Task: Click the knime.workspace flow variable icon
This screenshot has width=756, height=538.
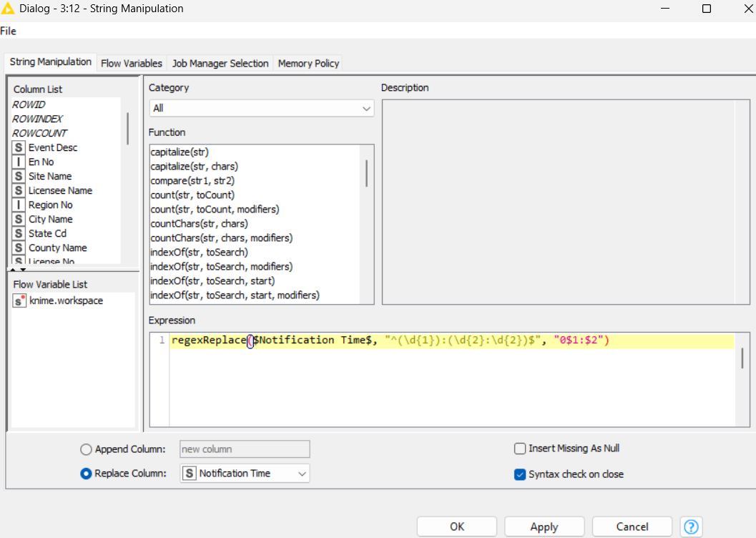Action: 20,301
